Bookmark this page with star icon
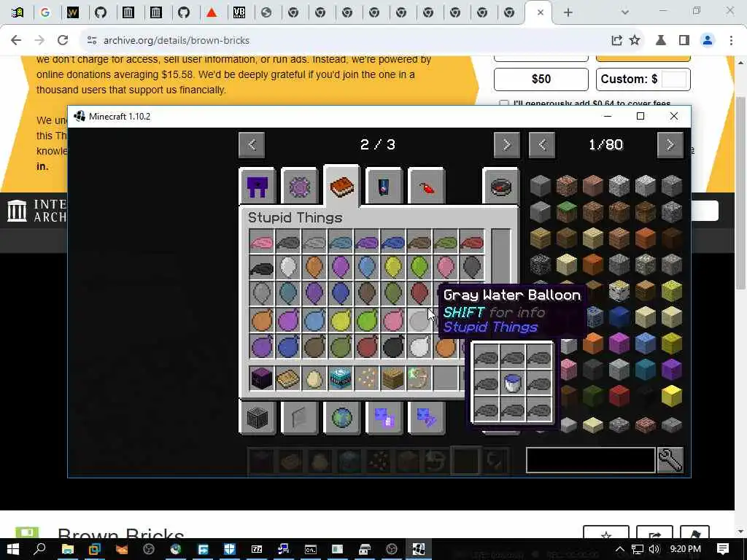This screenshot has height=560, width=747. [635, 41]
